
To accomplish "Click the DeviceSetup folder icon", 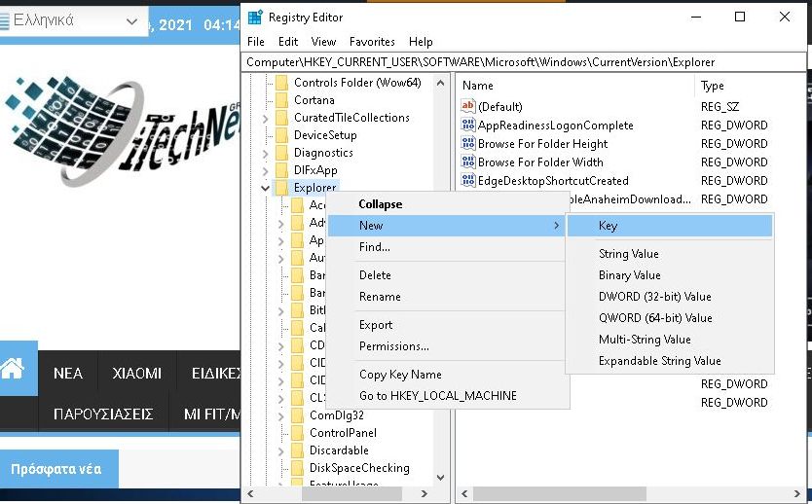I will [x=281, y=135].
